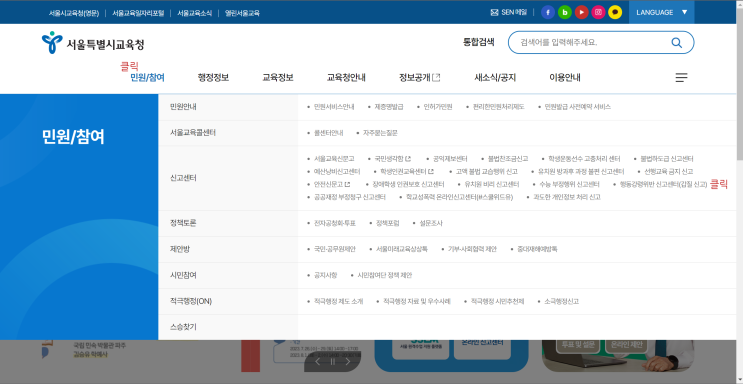Click the 공공재정 부정청구 신고센터 link
The width and height of the screenshot is (743, 384).
350,197
